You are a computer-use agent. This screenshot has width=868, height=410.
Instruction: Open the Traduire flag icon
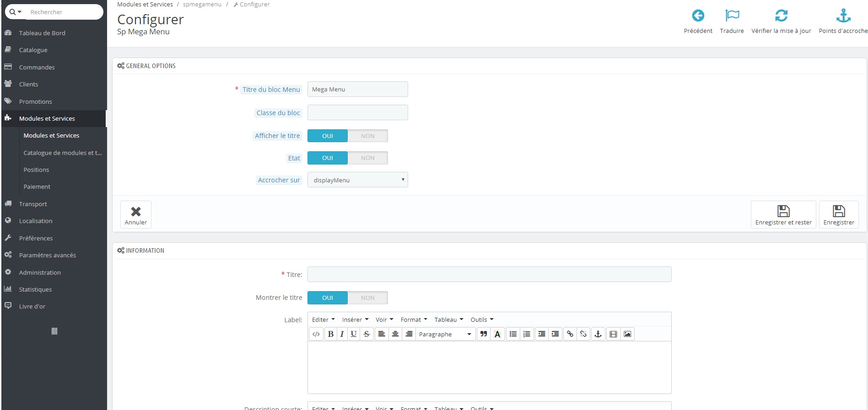tap(732, 16)
